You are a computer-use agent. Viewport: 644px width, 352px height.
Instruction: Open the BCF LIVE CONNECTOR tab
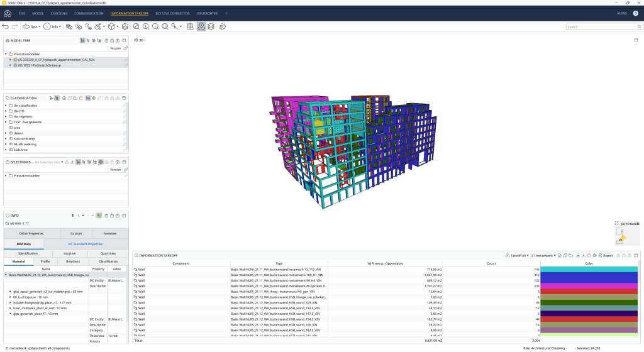point(172,13)
